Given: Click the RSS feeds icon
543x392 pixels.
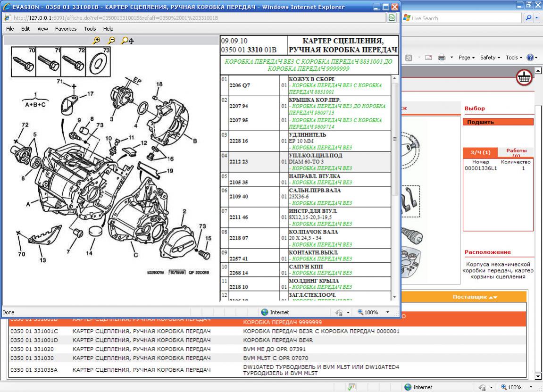Looking at the screenshot, I should pos(409,58).
